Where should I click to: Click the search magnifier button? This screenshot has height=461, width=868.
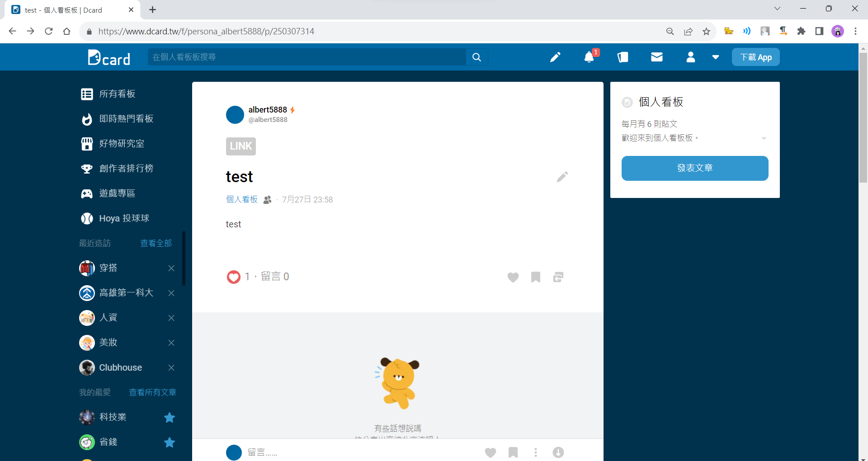coord(476,57)
